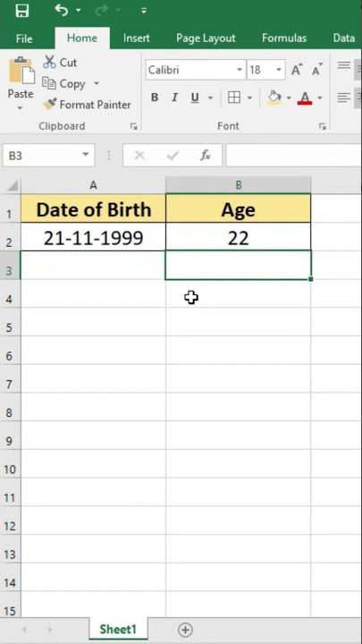Open the Undo history dropdown arrow
The height and width of the screenshot is (644, 362).
coord(78,12)
